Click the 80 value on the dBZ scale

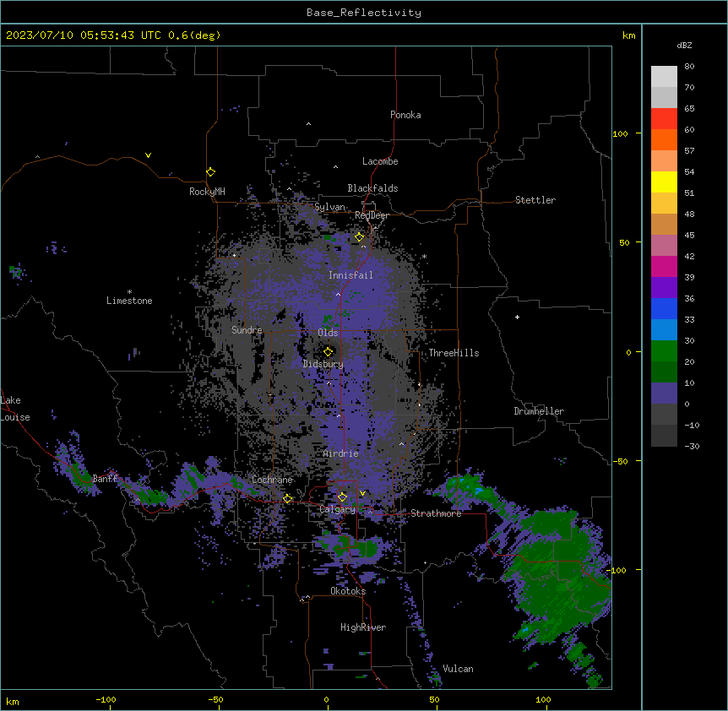pos(689,67)
